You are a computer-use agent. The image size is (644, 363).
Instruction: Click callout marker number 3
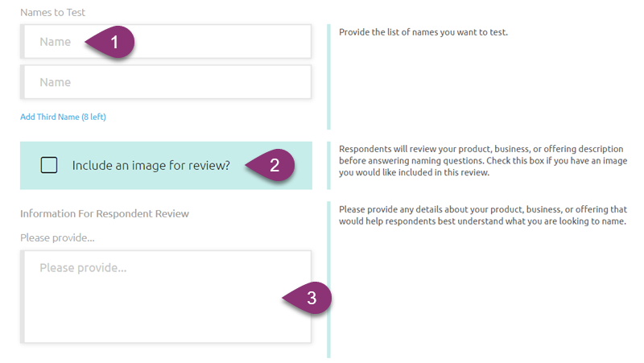click(x=311, y=298)
